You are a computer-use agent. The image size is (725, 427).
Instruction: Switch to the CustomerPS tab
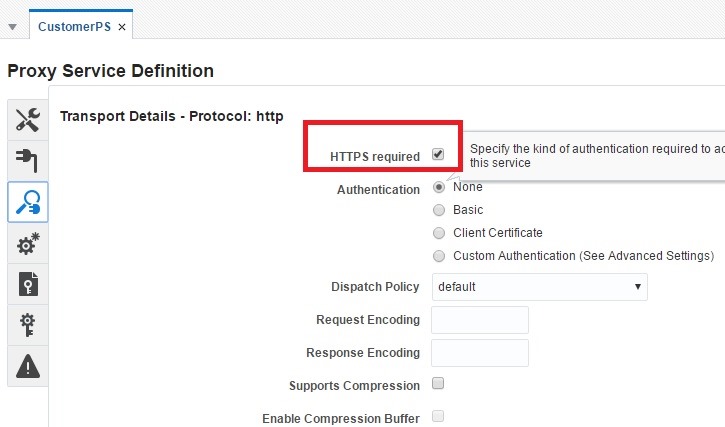pyautogui.click(x=74, y=27)
